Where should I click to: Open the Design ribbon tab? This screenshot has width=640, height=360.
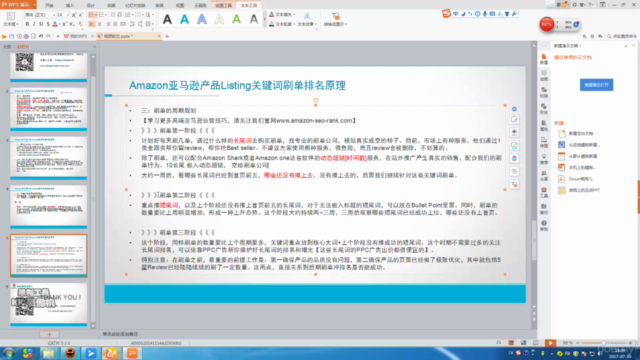(x=91, y=5)
